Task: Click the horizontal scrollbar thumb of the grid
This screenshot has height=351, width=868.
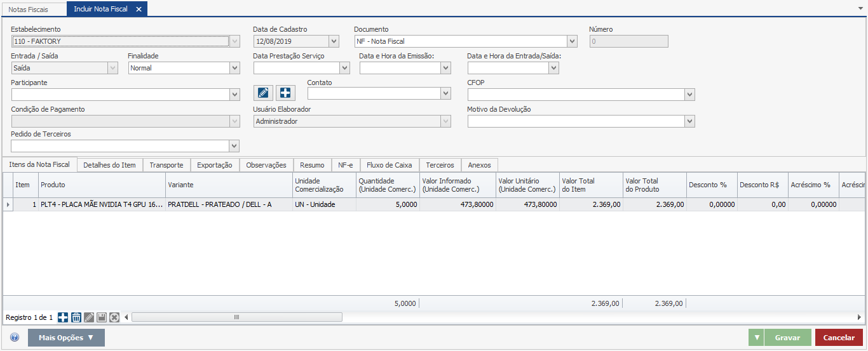Action: pos(236,317)
